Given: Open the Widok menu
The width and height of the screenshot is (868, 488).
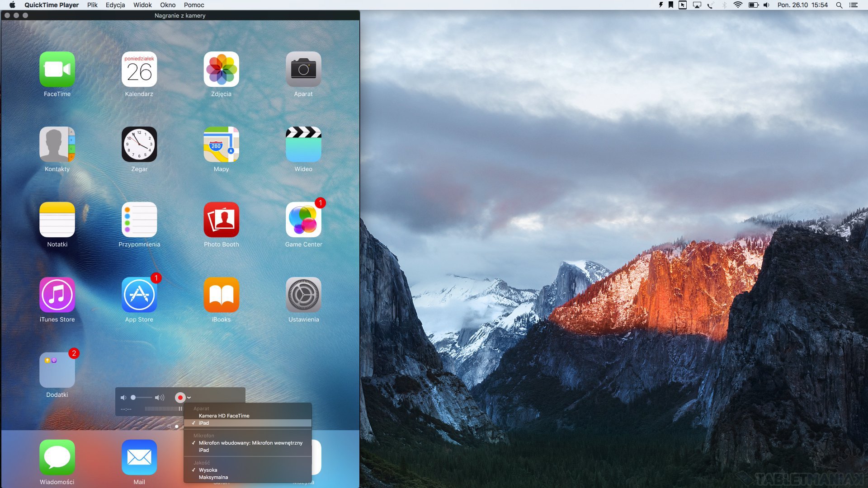Looking at the screenshot, I should coord(142,5).
